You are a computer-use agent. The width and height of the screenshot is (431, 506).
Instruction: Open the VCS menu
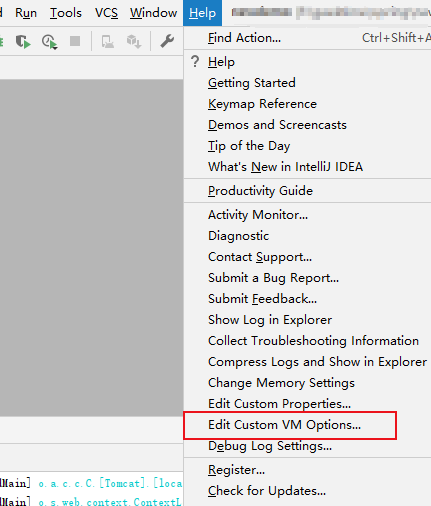[x=106, y=13]
